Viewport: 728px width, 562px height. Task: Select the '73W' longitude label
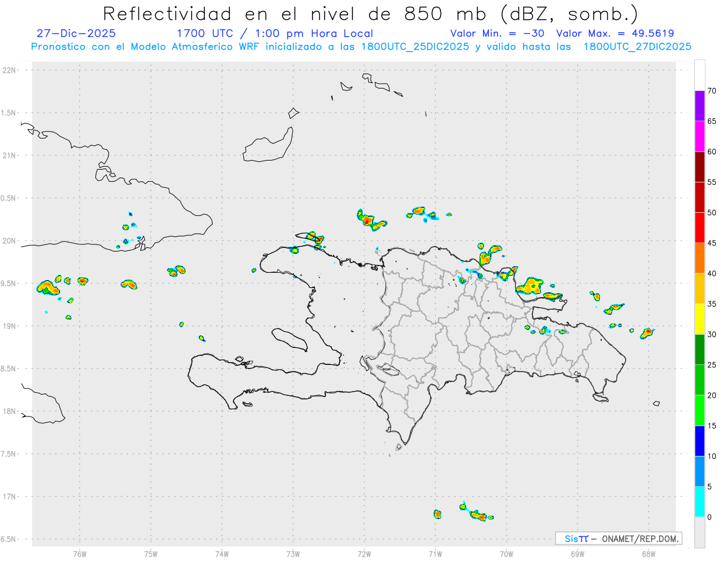pos(293,554)
